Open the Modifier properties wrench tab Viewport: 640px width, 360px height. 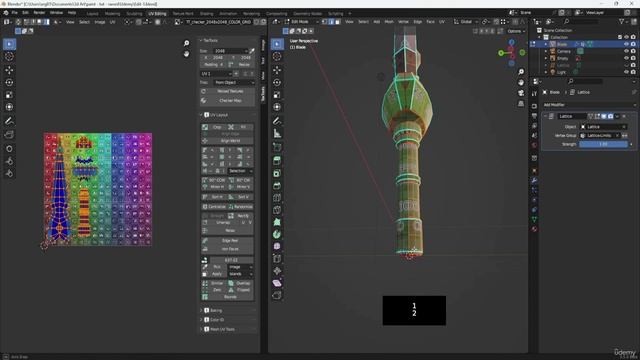click(534, 180)
